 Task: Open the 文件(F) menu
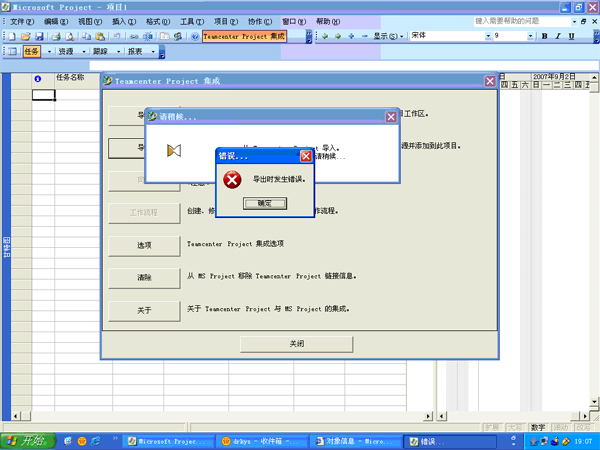click(x=22, y=21)
